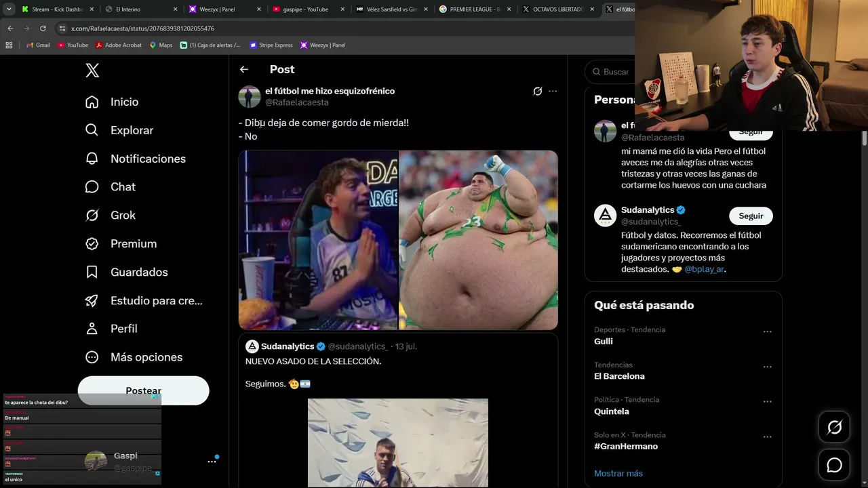
Task: Switch to the gaspipe - YouTube tab
Action: click(307, 9)
